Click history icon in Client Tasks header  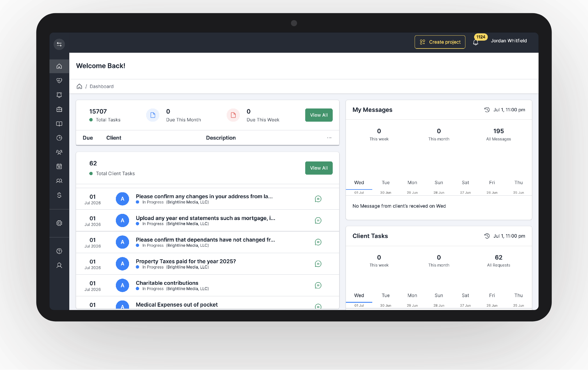[487, 236]
